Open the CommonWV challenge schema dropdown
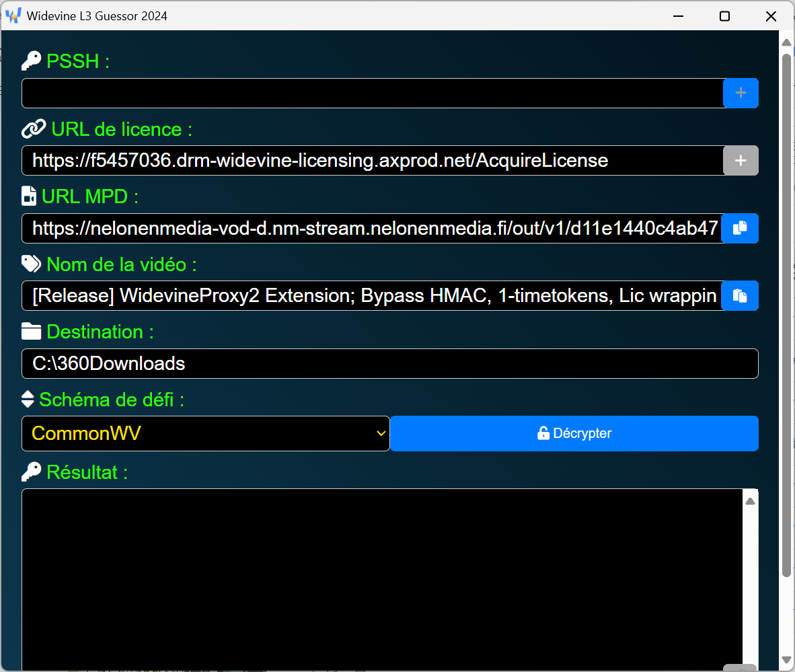This screenshot has width=795, height=672. (x=205, y=434)
